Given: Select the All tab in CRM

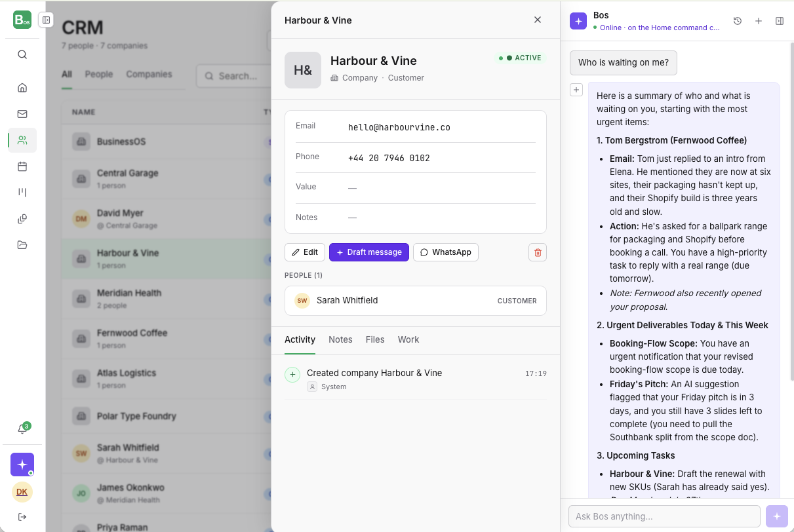Looking at the screenshot, I should pos(67,75).
